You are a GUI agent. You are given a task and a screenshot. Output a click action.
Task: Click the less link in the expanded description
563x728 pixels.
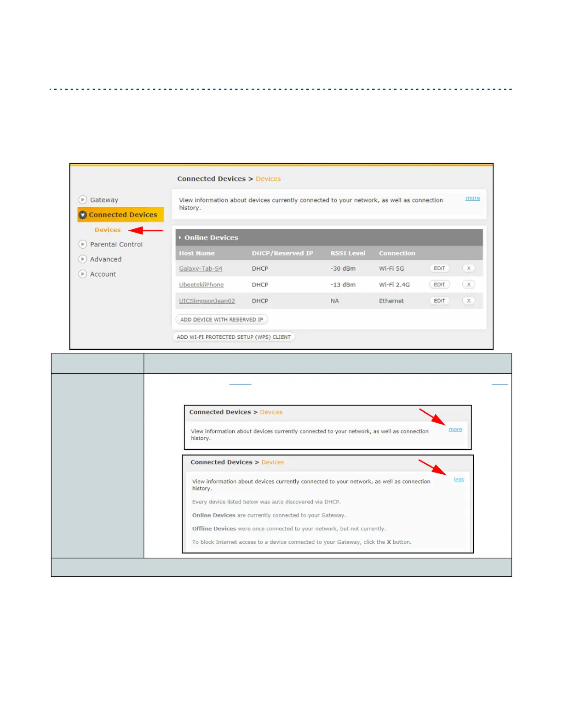click(459, 479)
